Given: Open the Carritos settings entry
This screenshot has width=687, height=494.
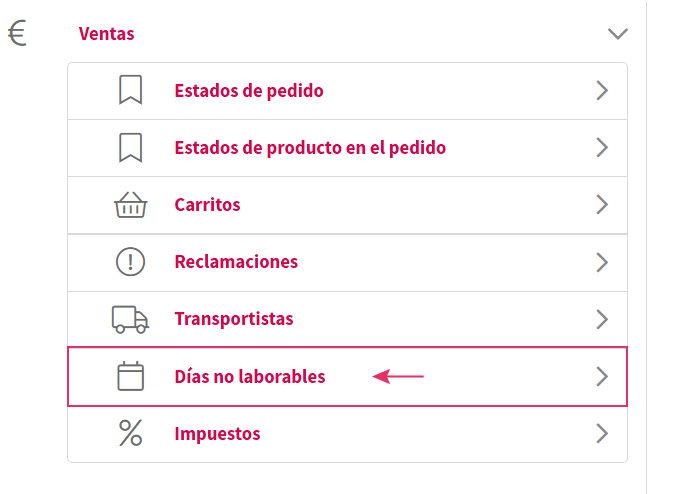Looking at the screenshot, I should coord(207,205).
